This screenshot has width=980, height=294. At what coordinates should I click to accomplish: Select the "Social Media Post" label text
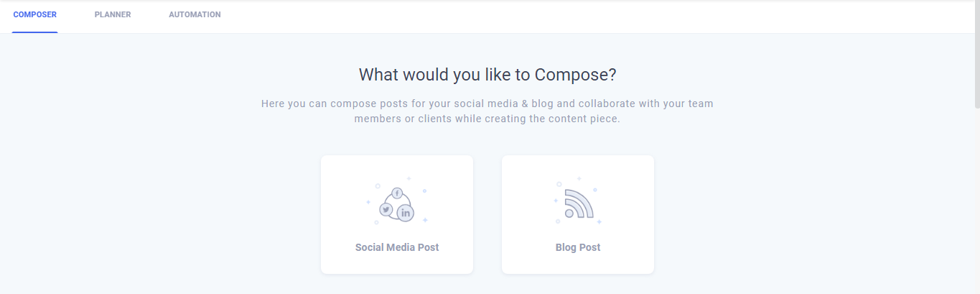click(397, 247)
